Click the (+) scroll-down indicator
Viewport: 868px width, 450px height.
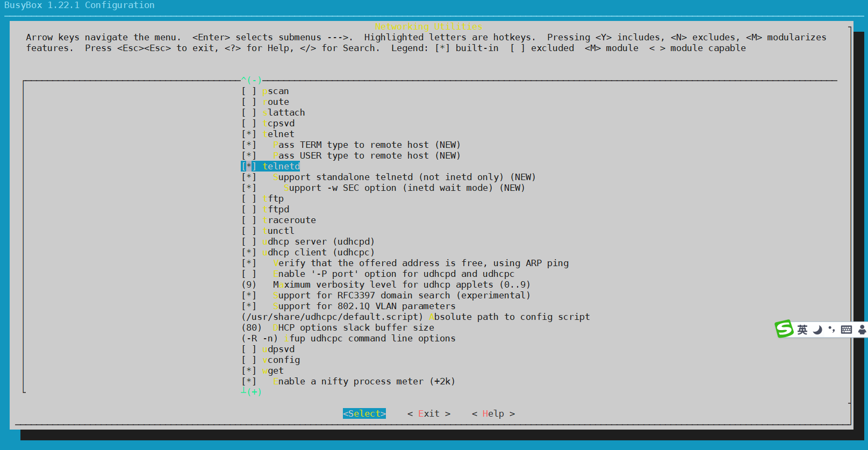[251, 391]
